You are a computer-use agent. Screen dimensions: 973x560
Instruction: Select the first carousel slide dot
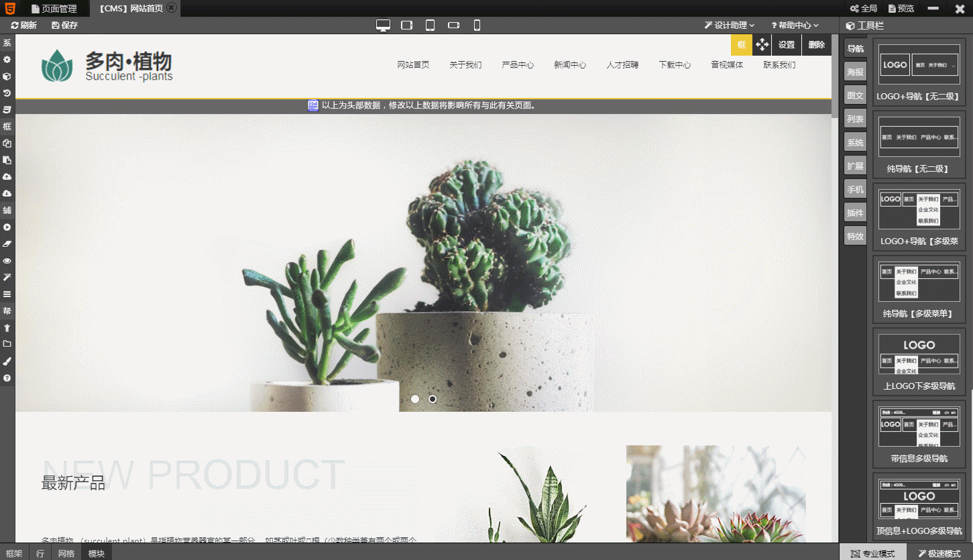point(415,399)
